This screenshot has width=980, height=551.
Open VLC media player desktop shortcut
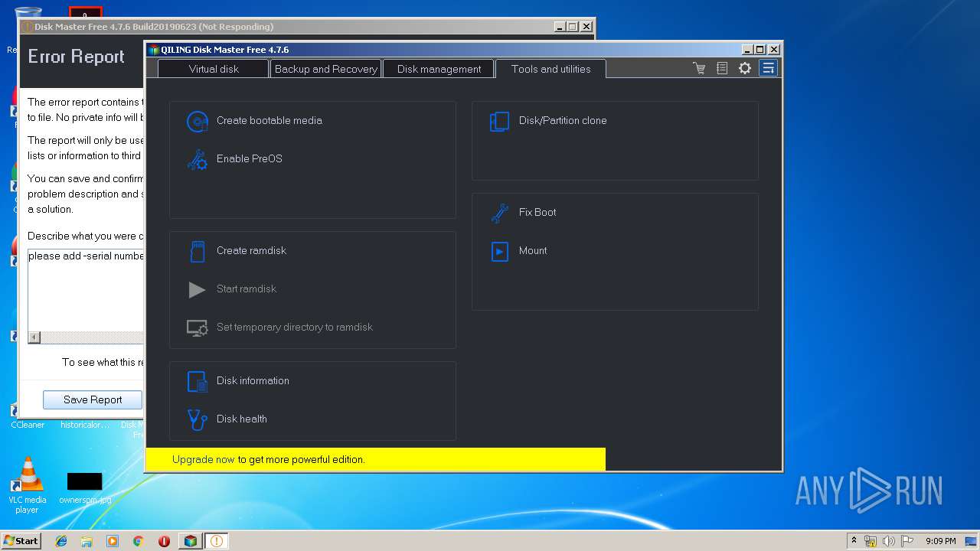pyautogui.click(x=28, y=485)
